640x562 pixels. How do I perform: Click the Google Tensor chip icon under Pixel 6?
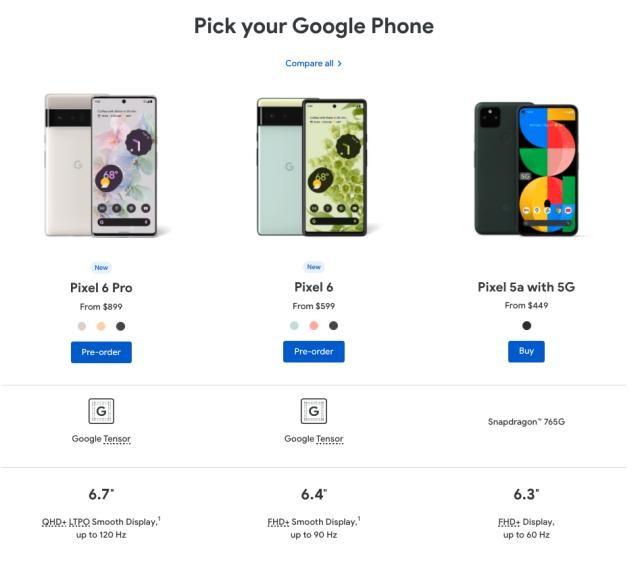[314, 411]
